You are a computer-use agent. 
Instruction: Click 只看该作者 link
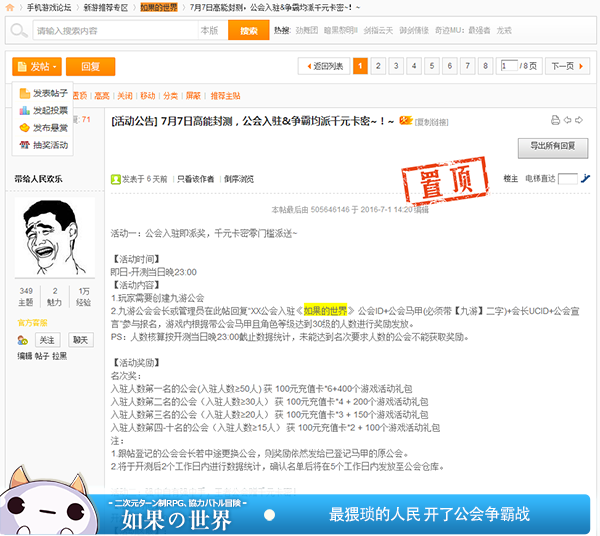coord(195,179)
